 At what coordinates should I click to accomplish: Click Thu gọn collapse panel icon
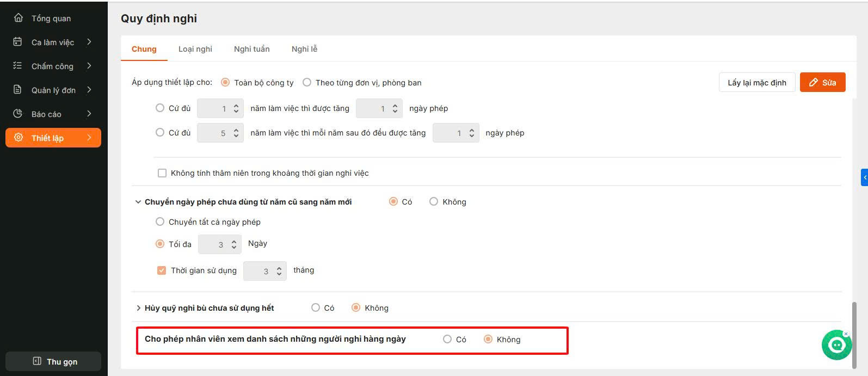click(x=37, y=361)
